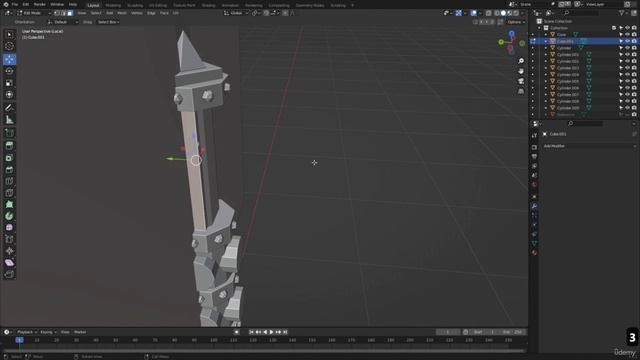This screenshot has width=640, height=360.
Task: Open the Render menu
Action: 40,4
